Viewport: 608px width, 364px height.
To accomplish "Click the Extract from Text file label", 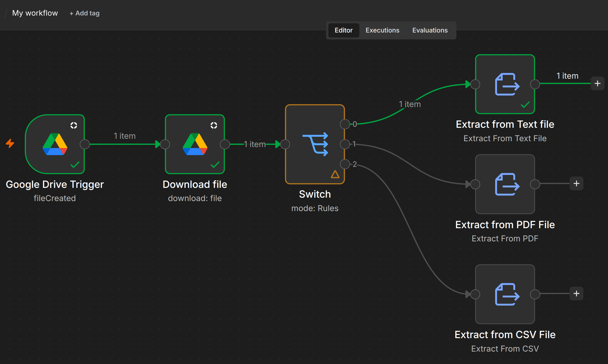I will (x=505, y=124).
